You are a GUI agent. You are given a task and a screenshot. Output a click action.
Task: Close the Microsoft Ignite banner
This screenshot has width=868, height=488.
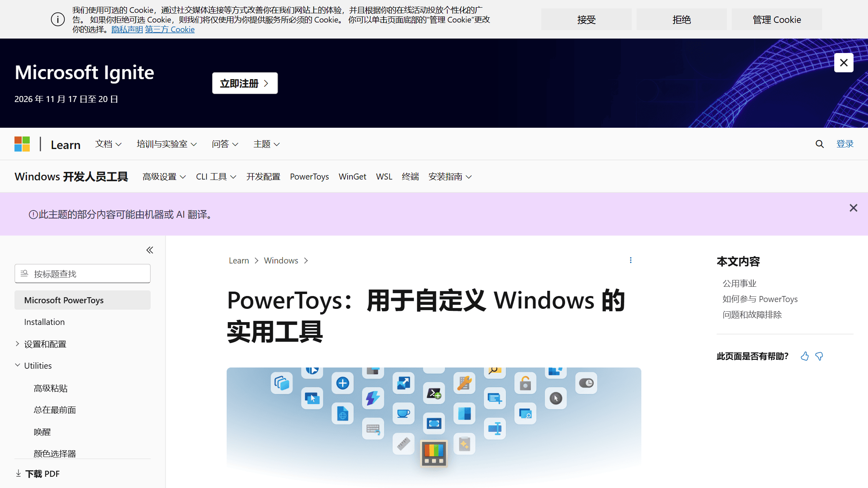coord(843,63)
